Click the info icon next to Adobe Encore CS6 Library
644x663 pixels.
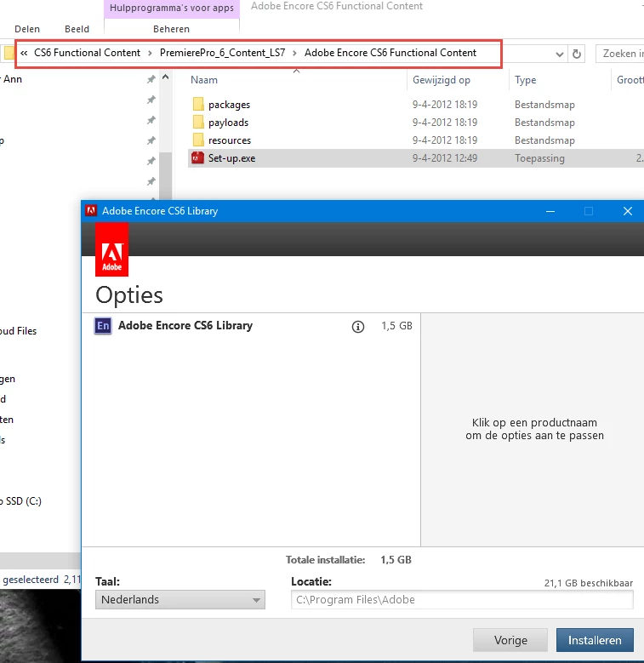click(358, 327)
